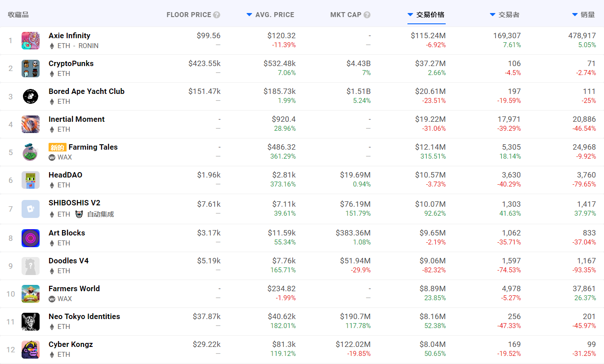This screenshot has height=364, width=604.
Task: Click the FLOOR PRICE column header
Action: click(189, 15)
